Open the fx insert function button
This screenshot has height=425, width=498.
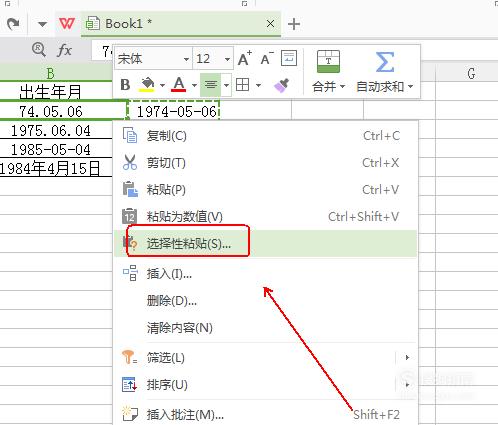pyautogui.click(x=64, y=50)
